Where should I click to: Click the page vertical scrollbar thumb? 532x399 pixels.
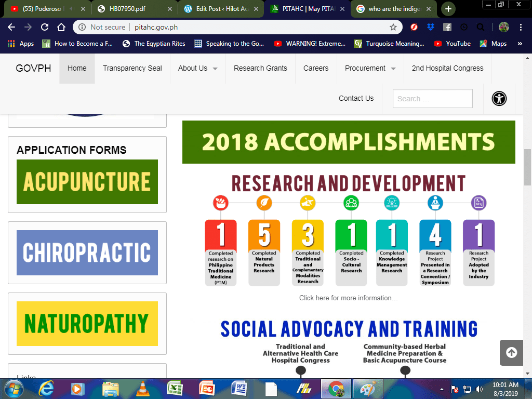[x=527, y=167]
